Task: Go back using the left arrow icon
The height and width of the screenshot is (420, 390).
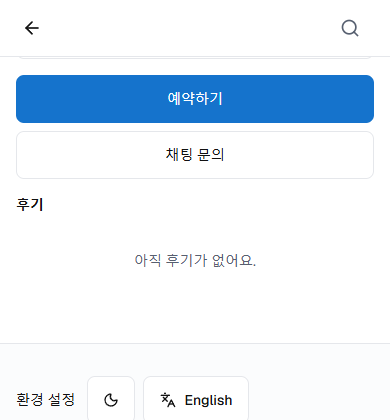Action: click(32, 28)
